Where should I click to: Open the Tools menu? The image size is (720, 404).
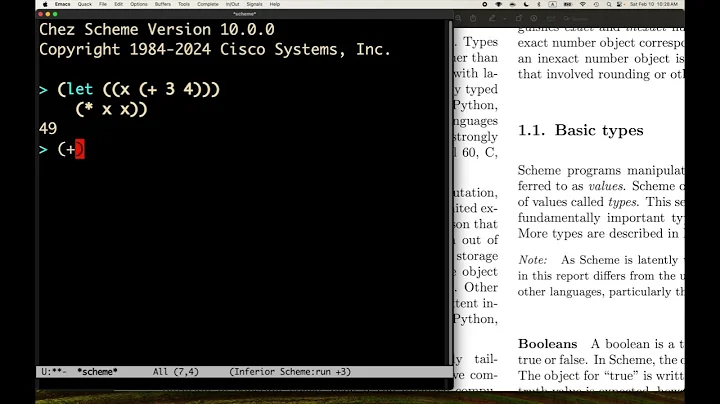184,4
